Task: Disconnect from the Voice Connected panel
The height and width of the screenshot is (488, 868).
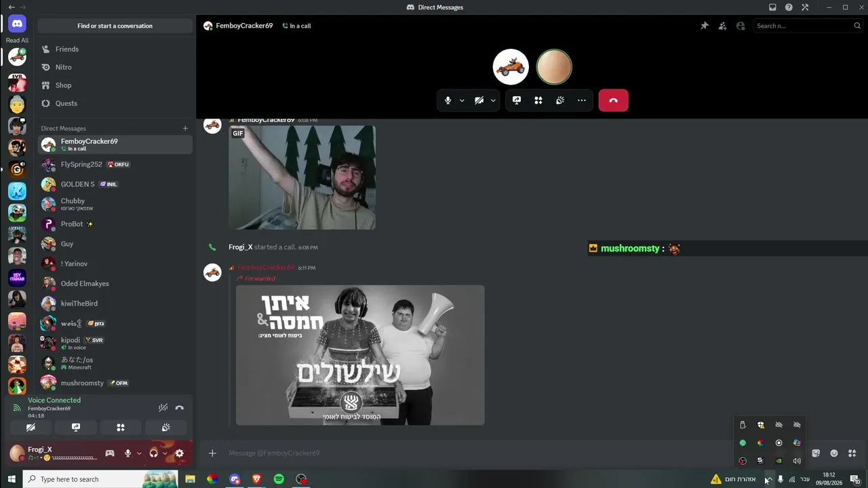Action: click(180, 407)
